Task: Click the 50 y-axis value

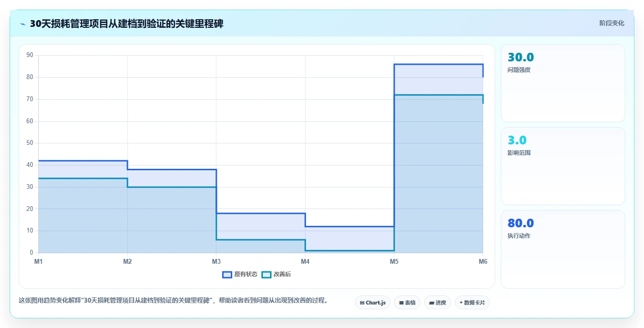Action: [x=30, y=143]
